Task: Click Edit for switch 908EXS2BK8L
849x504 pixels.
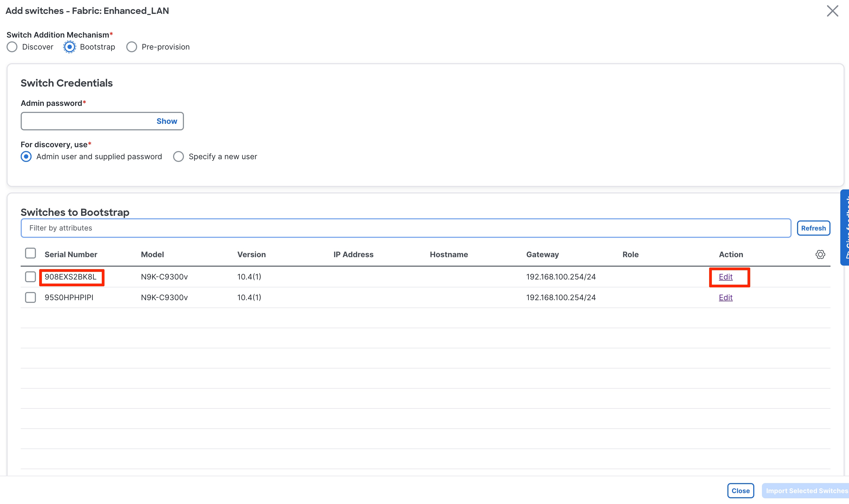Action: tap(725, 277)
